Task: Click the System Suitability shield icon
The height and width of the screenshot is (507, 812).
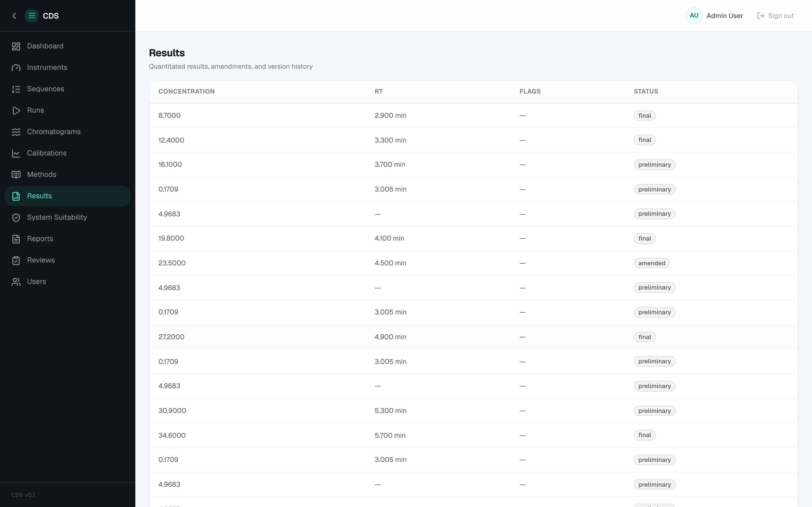Action: pyautogui.click(x=16, y=218)
